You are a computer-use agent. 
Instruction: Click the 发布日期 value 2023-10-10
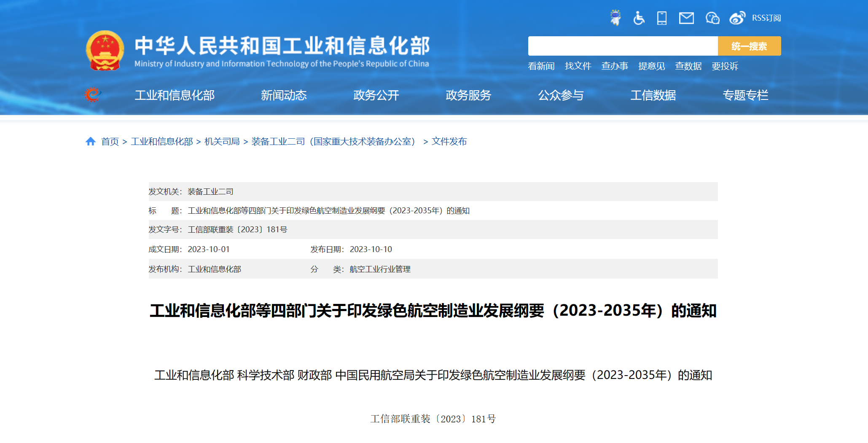coord(371,250)
